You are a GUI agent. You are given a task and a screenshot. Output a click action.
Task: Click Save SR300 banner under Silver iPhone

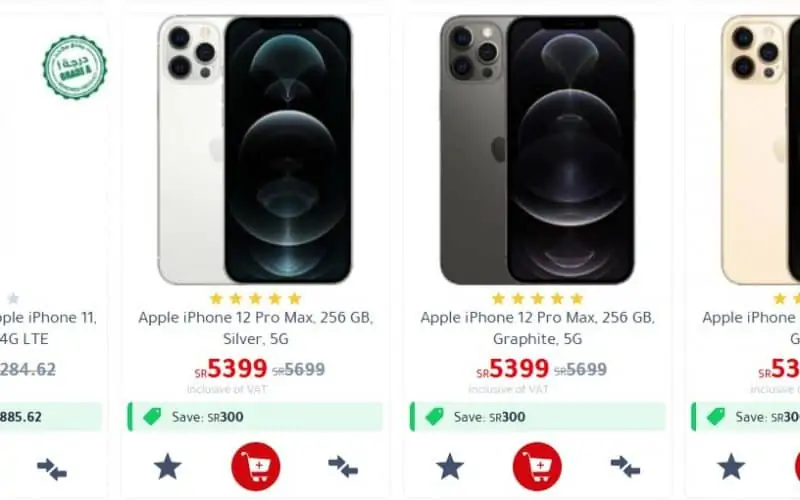255,417
